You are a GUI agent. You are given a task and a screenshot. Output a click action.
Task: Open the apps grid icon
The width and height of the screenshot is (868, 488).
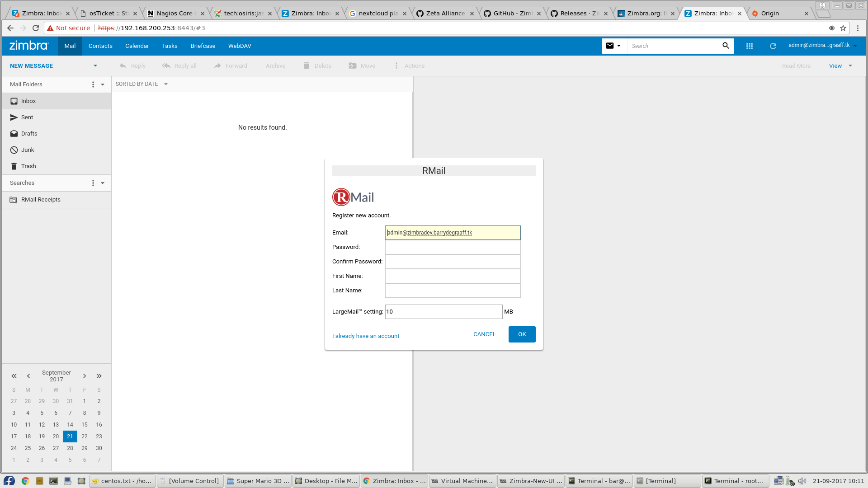[750, 46]
